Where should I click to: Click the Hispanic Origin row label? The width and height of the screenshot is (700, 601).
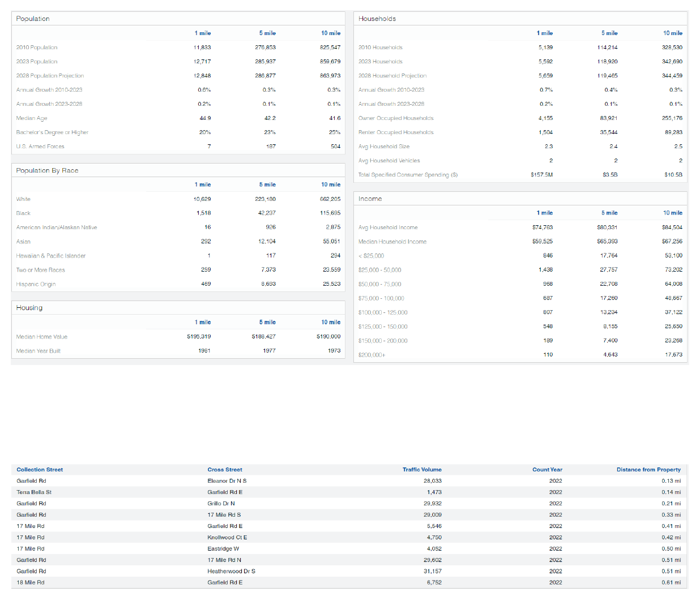point(36,284)
